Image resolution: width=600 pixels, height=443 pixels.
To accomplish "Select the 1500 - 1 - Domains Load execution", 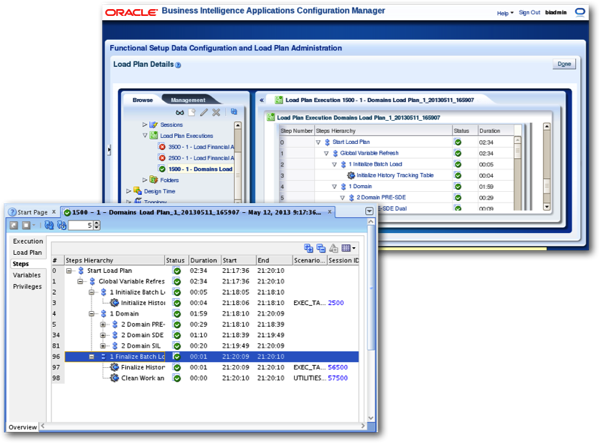I will (x=201, y=169).
